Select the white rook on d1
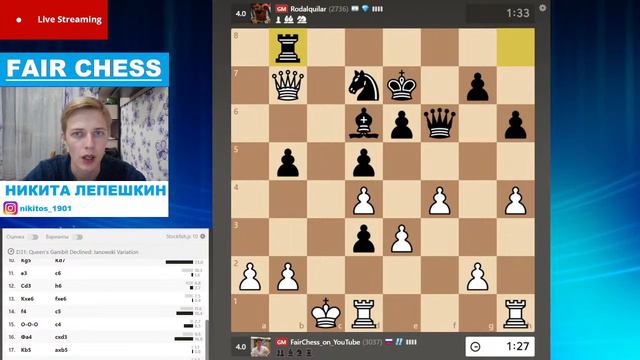 tap(364, 313)
